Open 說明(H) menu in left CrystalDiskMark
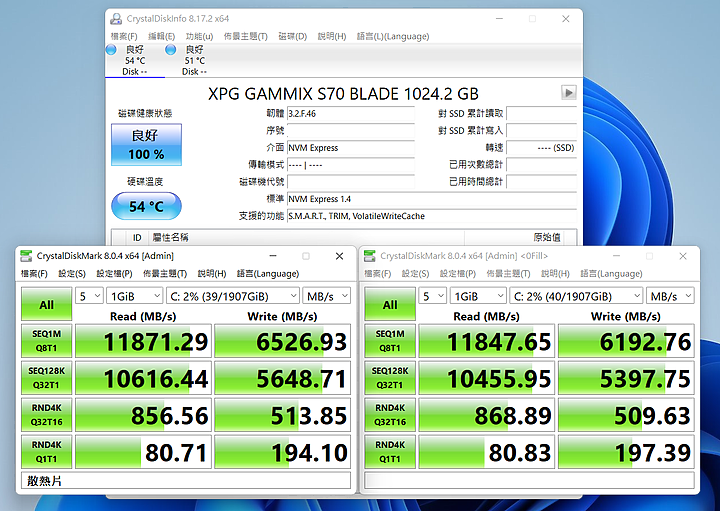The width and height of the screenshot is (720, 511). [x=212, y=274]
